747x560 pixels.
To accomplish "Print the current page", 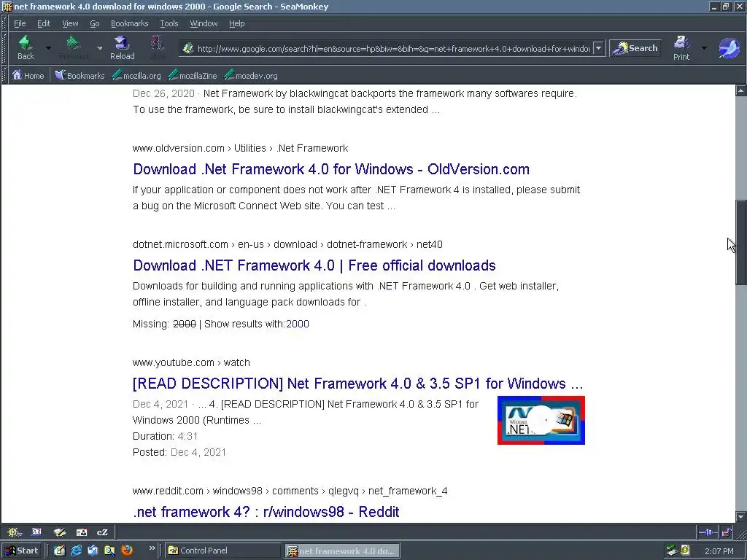I will click(681, 48).
